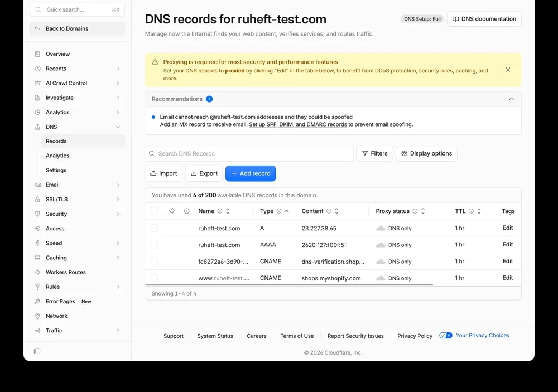Sort by TTL column arrows
This screenshot has width=558, height=392.
[479, 211]
